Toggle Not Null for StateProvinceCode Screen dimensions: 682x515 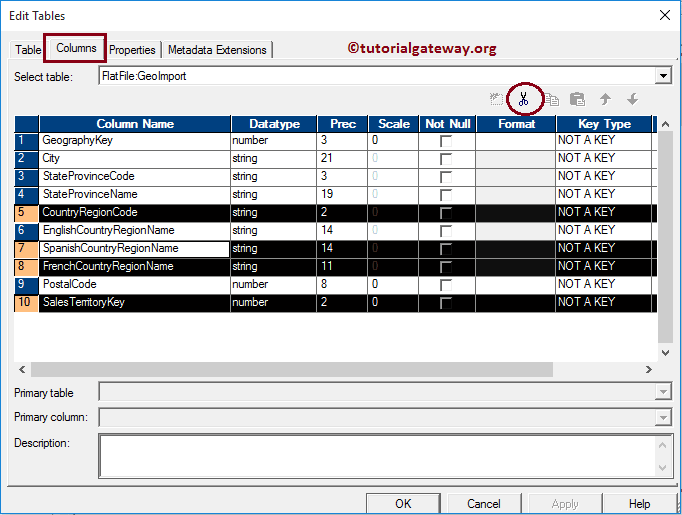point(446,177)
